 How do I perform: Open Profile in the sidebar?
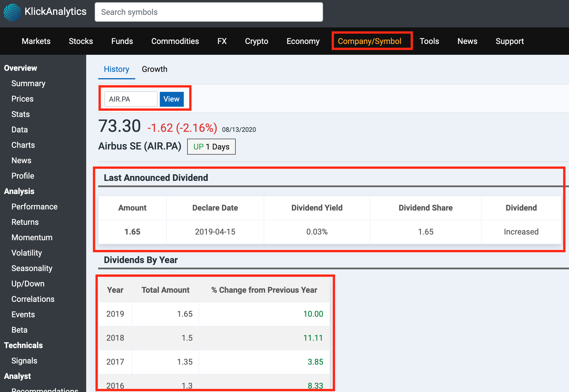[23, 176]
